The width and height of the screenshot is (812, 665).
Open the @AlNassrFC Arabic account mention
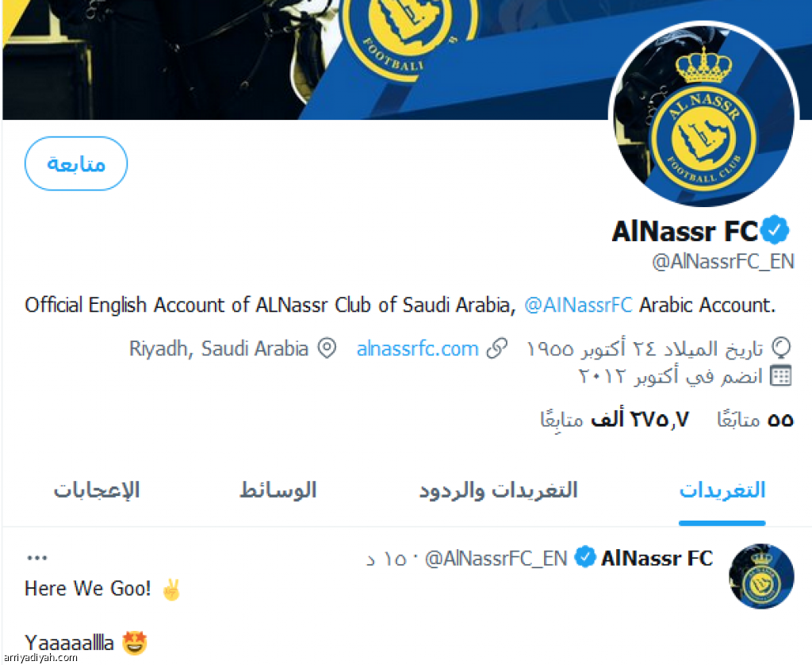578,305
